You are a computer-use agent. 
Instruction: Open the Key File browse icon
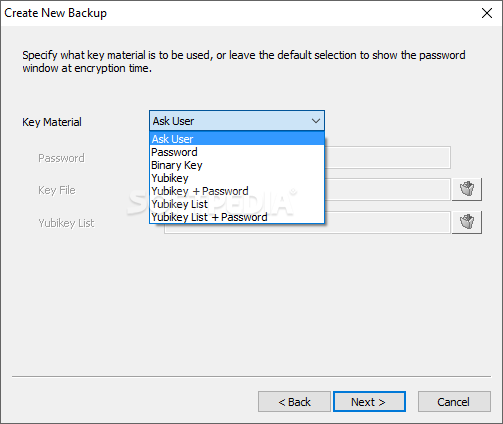click(467, 189)
